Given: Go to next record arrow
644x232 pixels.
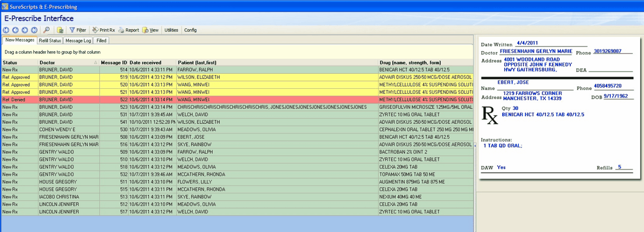Looking at the screenshot, I should tap(24, 30).
